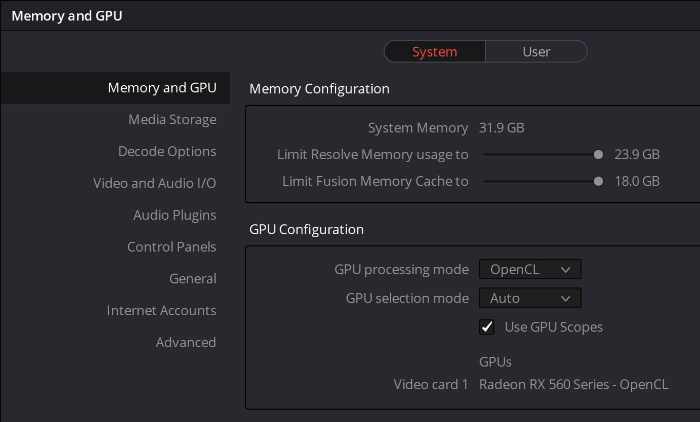The height and width of the screenshot is (422, 700).
Task: Switch to the User tab
Action: (536, 52)
